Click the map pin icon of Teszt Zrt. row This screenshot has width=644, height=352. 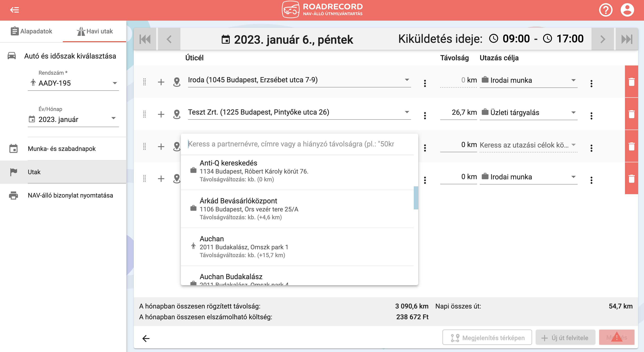click(177, 114)
